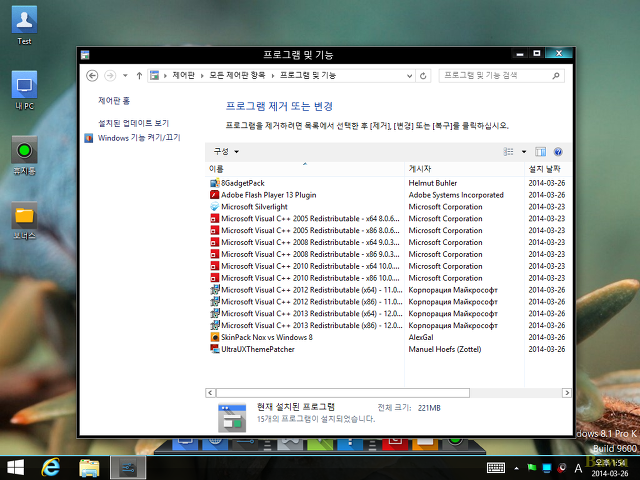Click Control Panel taskbar button
Viewport: 640px width, 480px height.
128,468
